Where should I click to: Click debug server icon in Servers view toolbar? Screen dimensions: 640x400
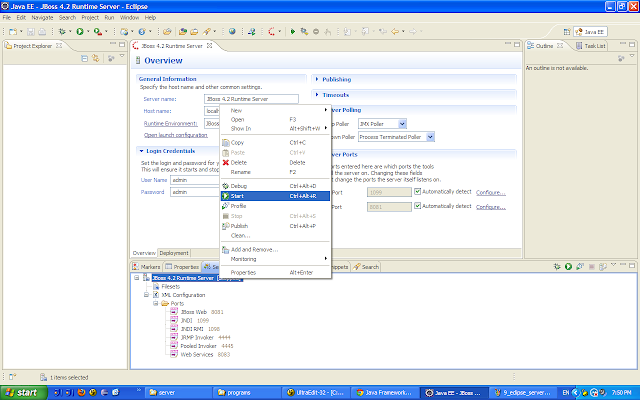tap(557, 267)
